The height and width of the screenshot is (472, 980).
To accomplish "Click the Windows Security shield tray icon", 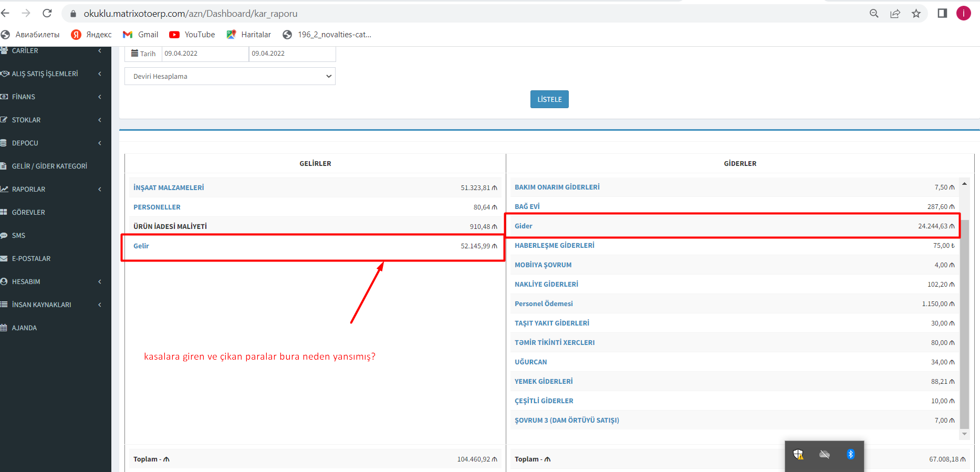I will point(798,454).
